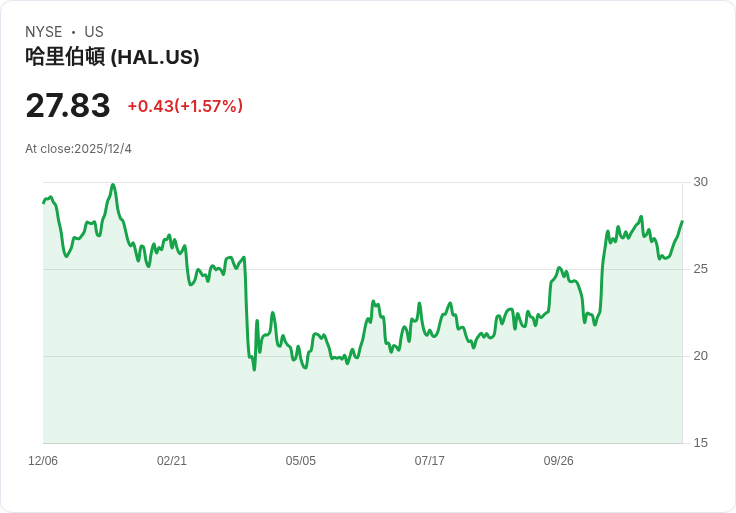736x513 pixels.
Task: Click the At close:2025/12/4 text
Action: tap(78, 149)
